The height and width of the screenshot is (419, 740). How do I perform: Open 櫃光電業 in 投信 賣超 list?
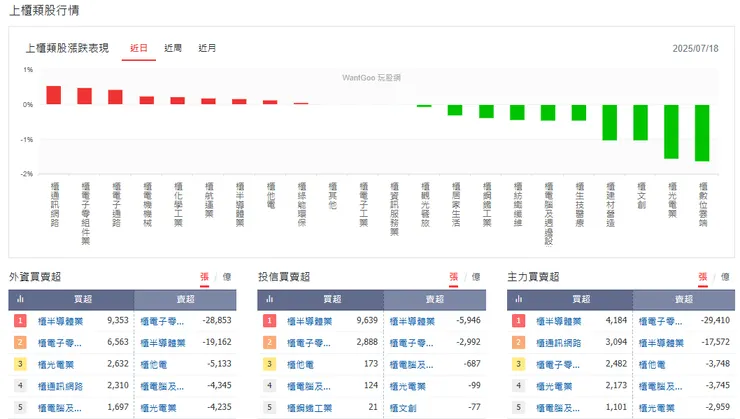click(408, 386)
